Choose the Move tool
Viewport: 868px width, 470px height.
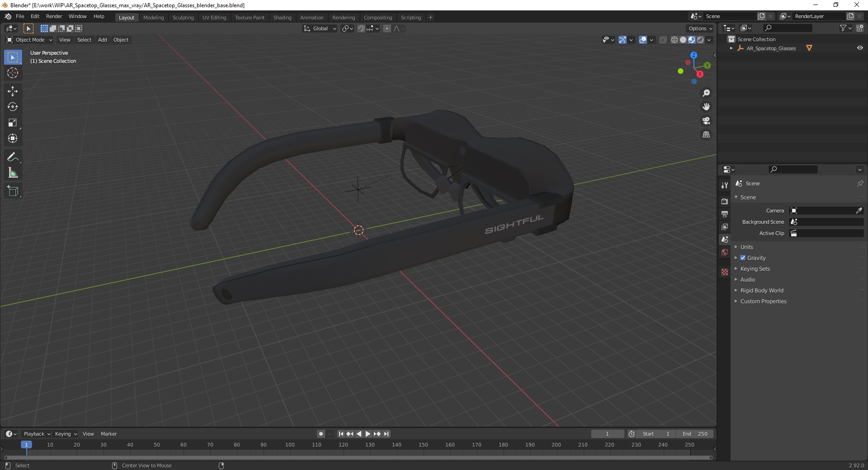click(13, 91)
